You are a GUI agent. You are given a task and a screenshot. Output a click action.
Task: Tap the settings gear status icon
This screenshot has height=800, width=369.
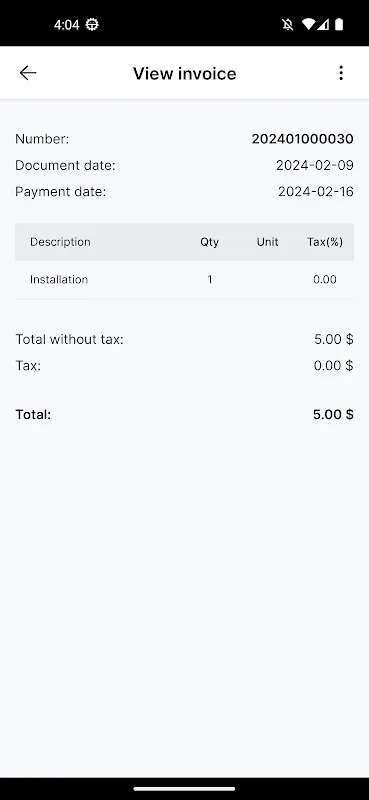[x=92, y=24]
